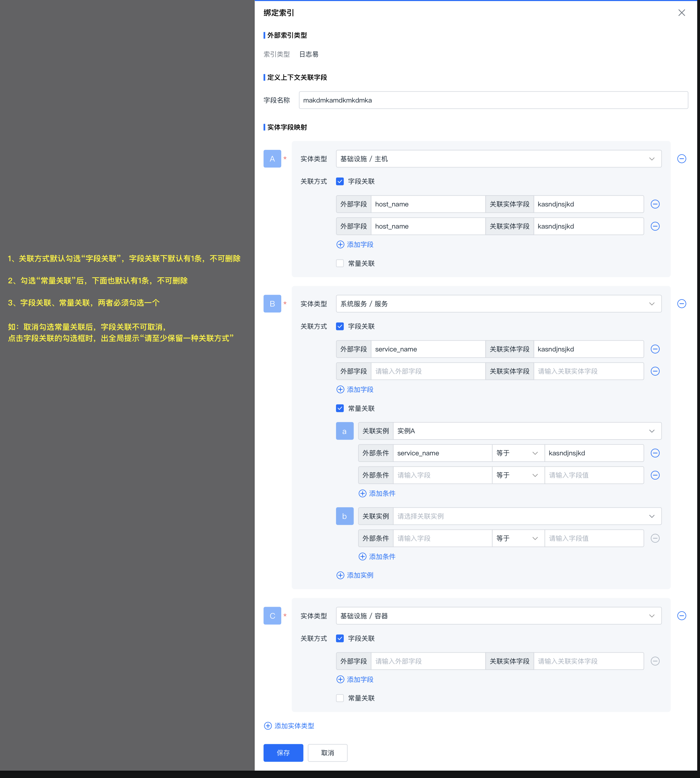
Task: Open 等于 operator dropdown in instance b
Action: (x=518, y=539)
